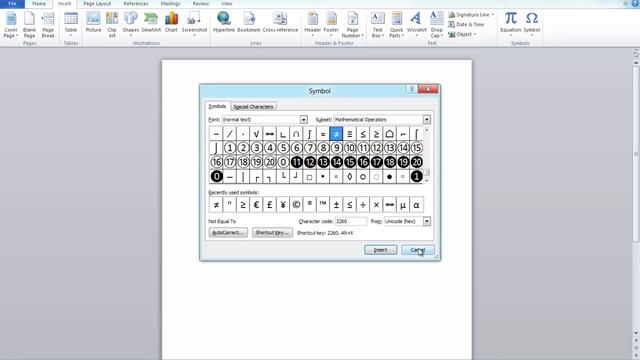Insert a Page Break
640x360 pixels.
48,25
